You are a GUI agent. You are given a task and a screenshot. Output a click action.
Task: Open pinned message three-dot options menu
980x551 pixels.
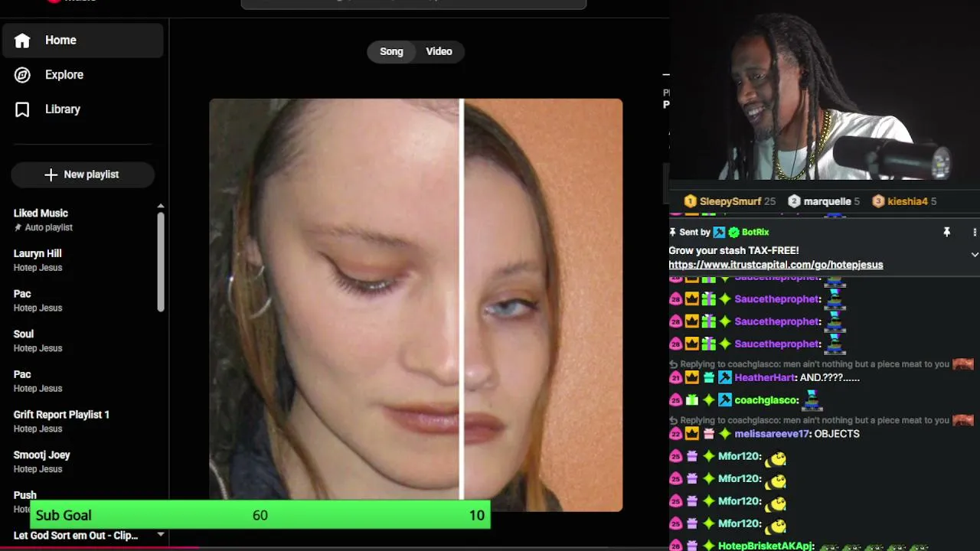point(975,232)
